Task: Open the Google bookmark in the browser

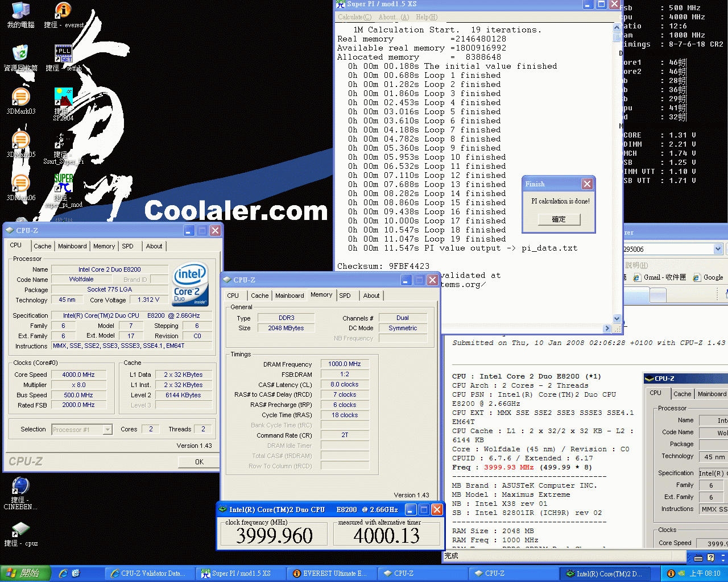Action: [709, 277]
